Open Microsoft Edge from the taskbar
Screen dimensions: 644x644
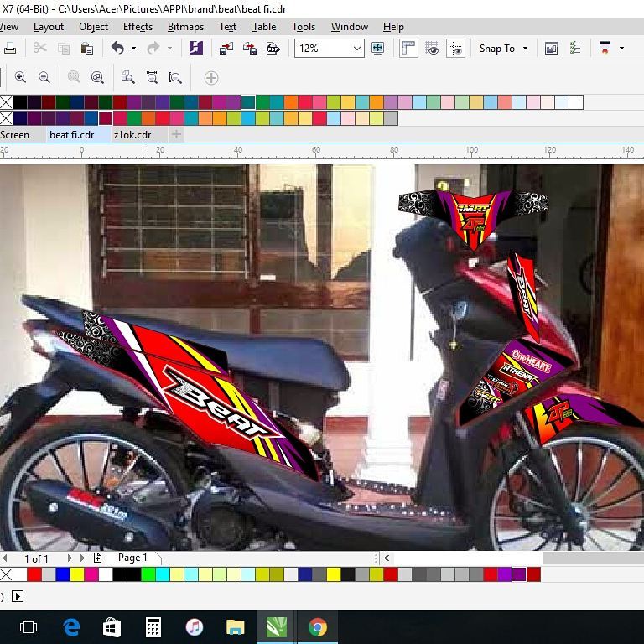(71, 627)
